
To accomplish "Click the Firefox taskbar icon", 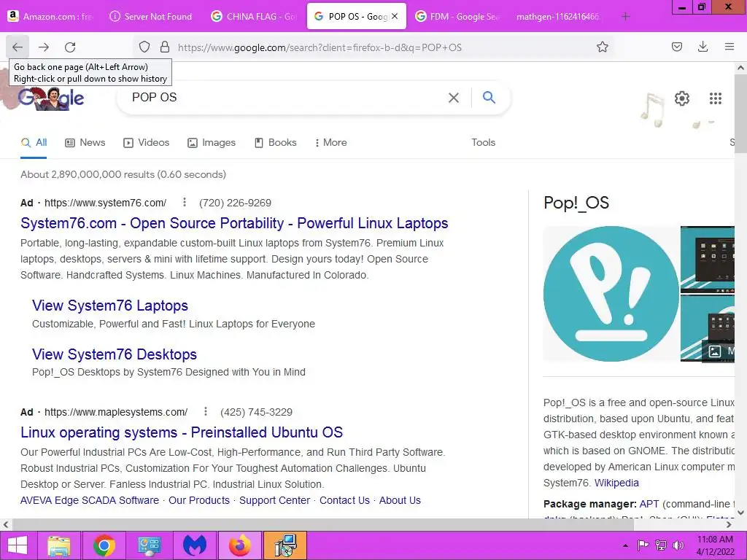I will click(x=239, y=545).
